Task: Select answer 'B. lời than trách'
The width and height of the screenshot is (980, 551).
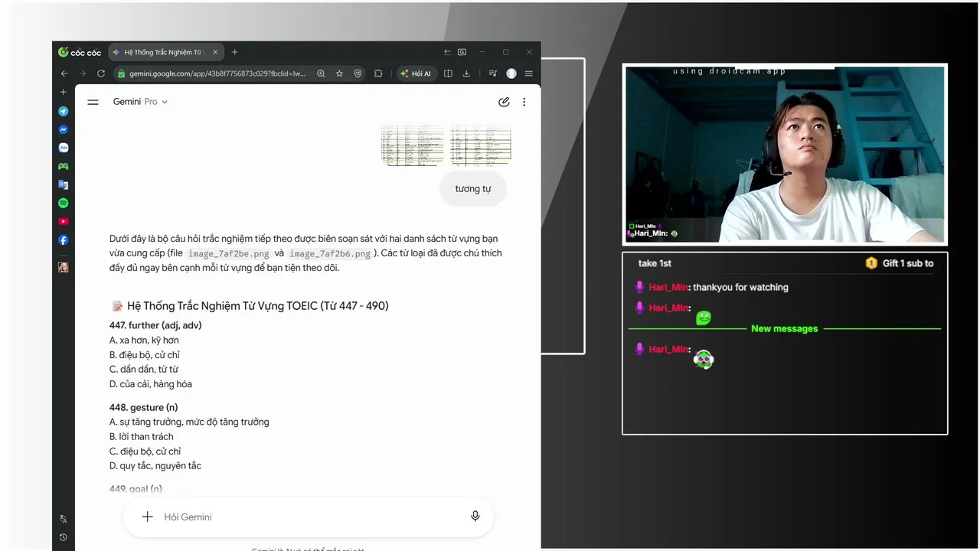Action: point(142,437)
